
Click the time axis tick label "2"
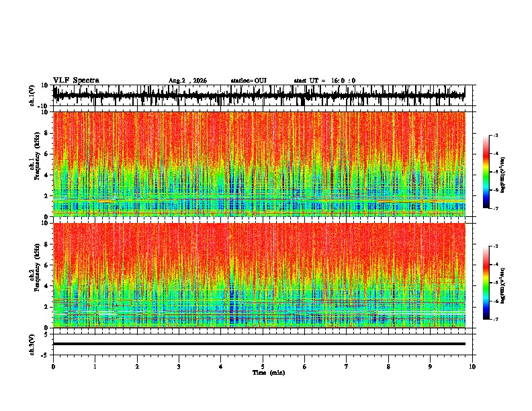click(x=137, y=367)
